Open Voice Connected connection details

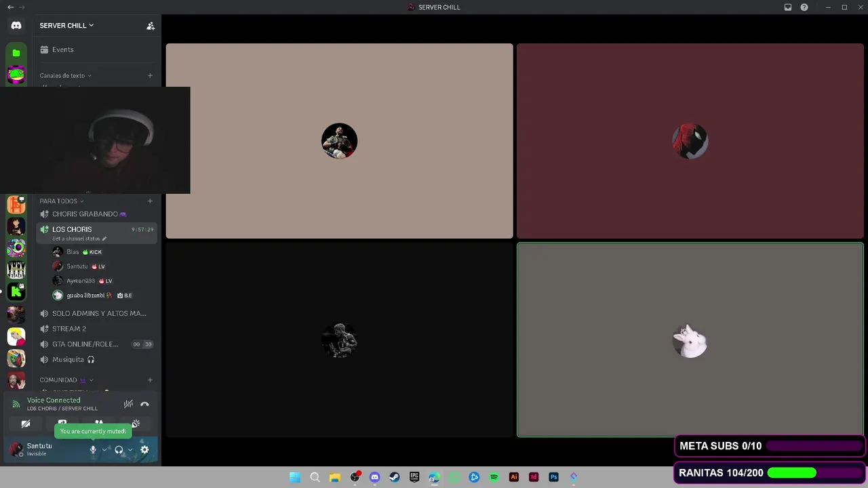pyautogui.click(x=54, y=401)
